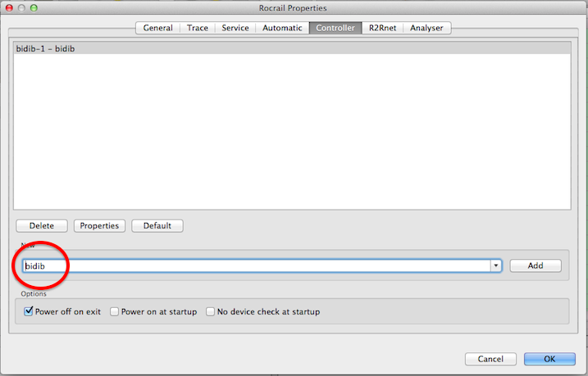Uncheck Power off on exit

[29, 311]
